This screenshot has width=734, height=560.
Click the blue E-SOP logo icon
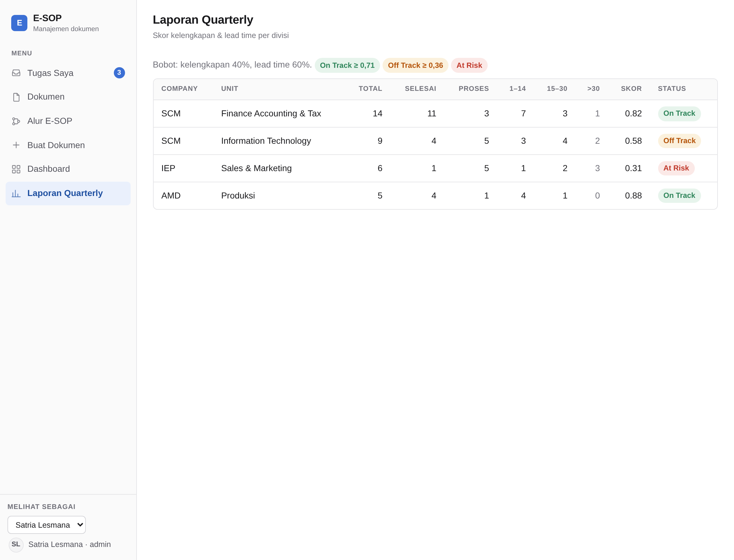point(19,23)
